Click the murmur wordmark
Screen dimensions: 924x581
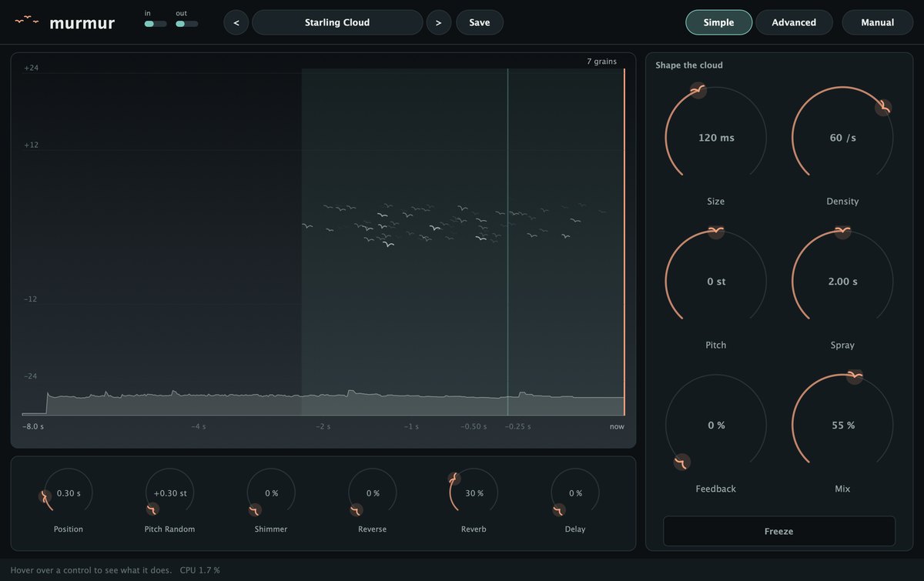(x=82, y=23)
